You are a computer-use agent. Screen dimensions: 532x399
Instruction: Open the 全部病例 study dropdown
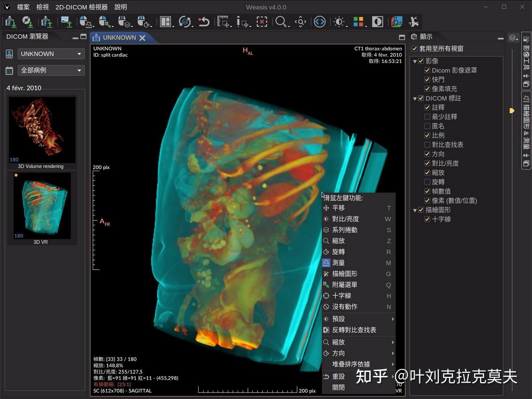(x=51, y=70)
